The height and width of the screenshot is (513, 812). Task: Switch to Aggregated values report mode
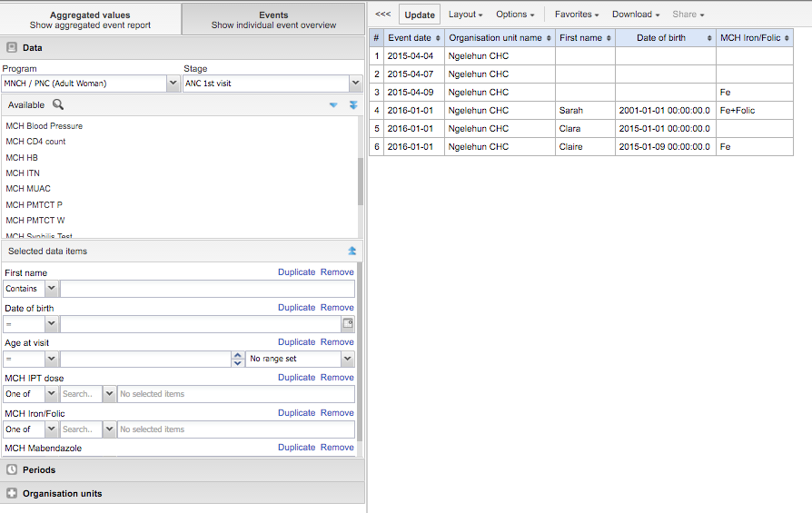90,20
